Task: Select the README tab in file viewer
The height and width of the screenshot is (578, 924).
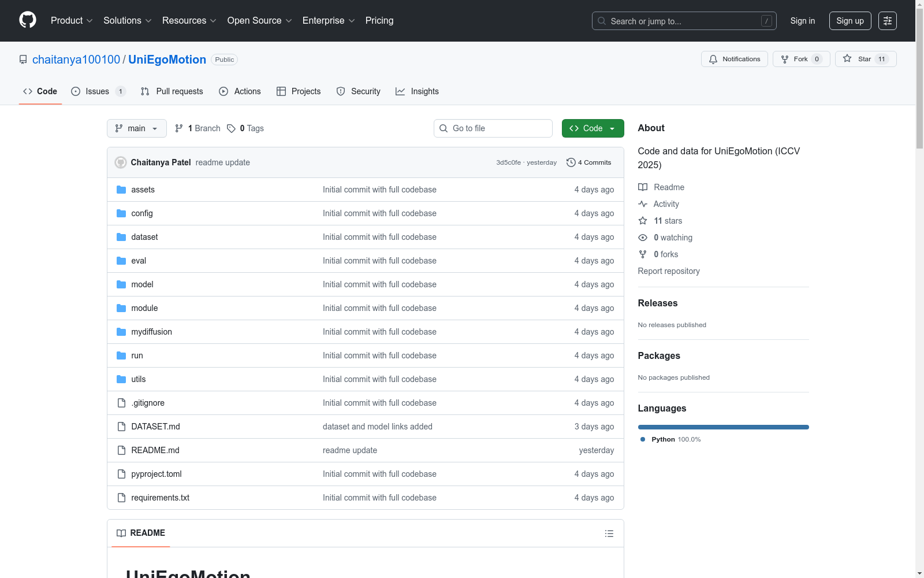Action: pyautogui.click(x=141, y=533)
